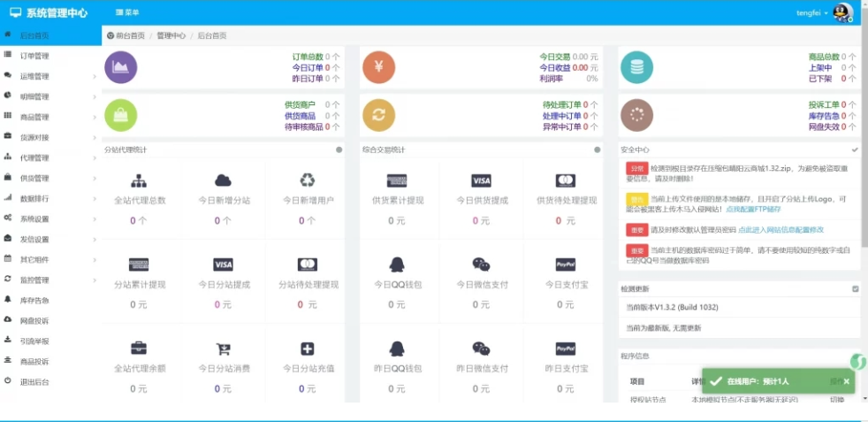868x422 pixels.
Task: Click the sitemap icon above 全站代理总数
Action: pyautogui.click(x=139, y=180)
